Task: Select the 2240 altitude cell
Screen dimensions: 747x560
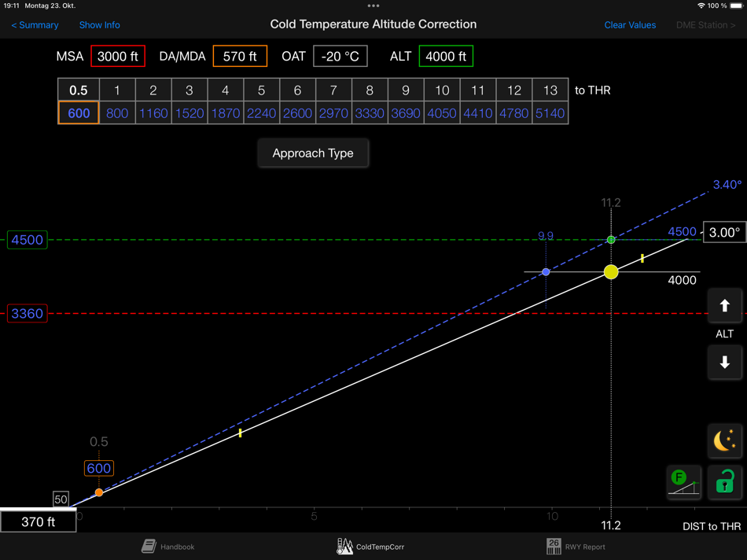Action: pyautogui.click(x=262, y=113)
